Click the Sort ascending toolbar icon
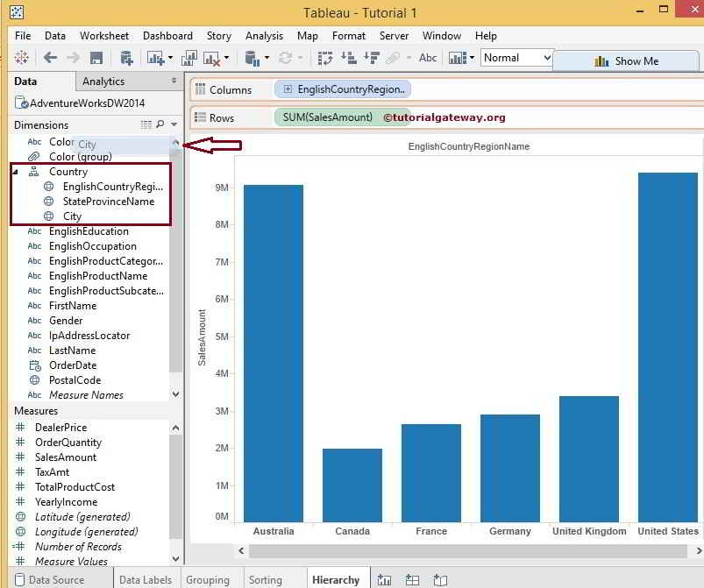The width and height of the screenshot is (704, 588). (x=348, y=58)
